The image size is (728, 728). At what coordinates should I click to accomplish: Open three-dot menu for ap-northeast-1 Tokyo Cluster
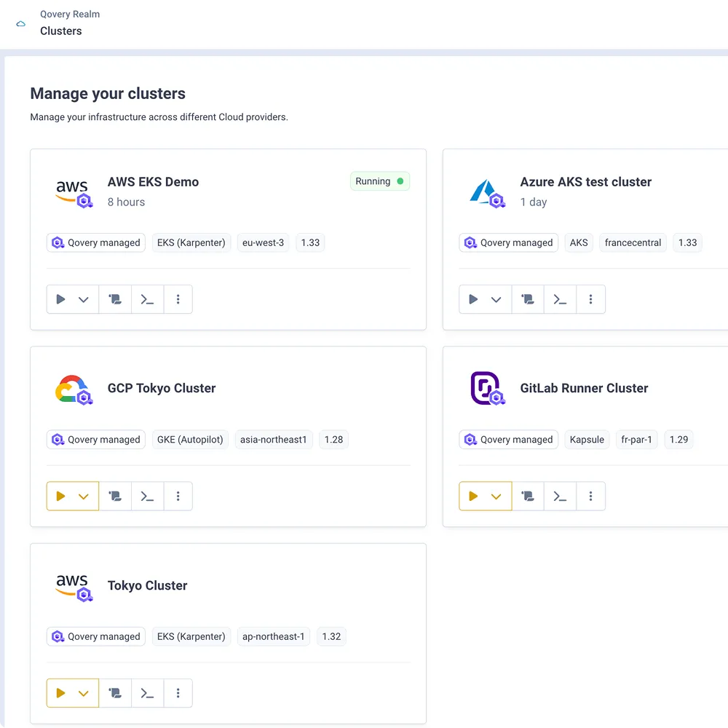pyautogui.click(x=178, y=693)
